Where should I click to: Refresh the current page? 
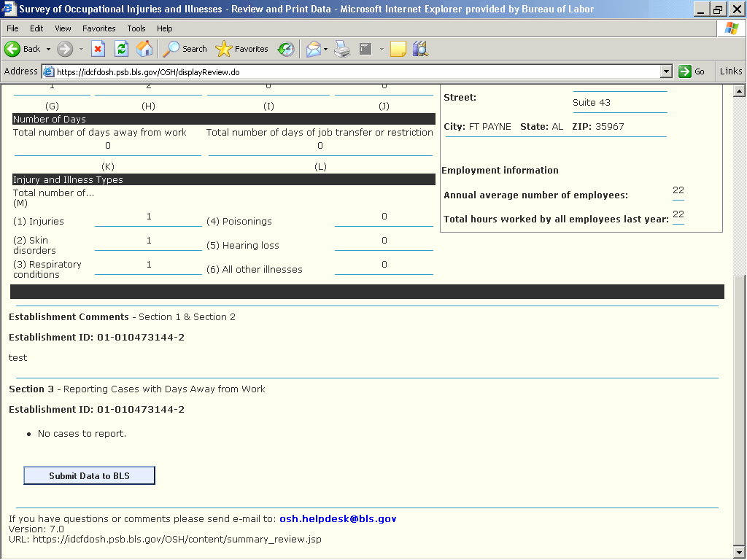[122, 49]
